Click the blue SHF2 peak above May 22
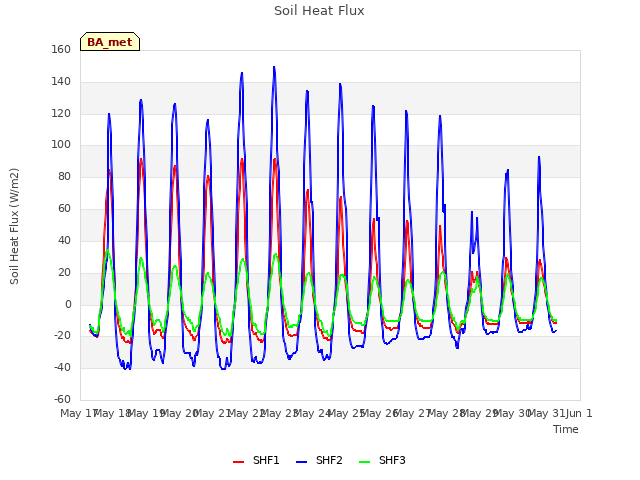The width and height of the screenshot is (640, 480). pos(242,73)
